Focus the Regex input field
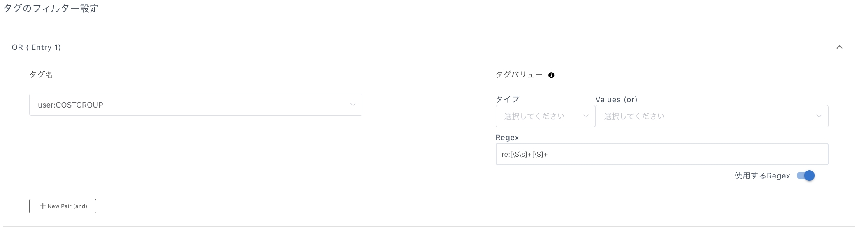The image size is (868, 239). [662, 154]
